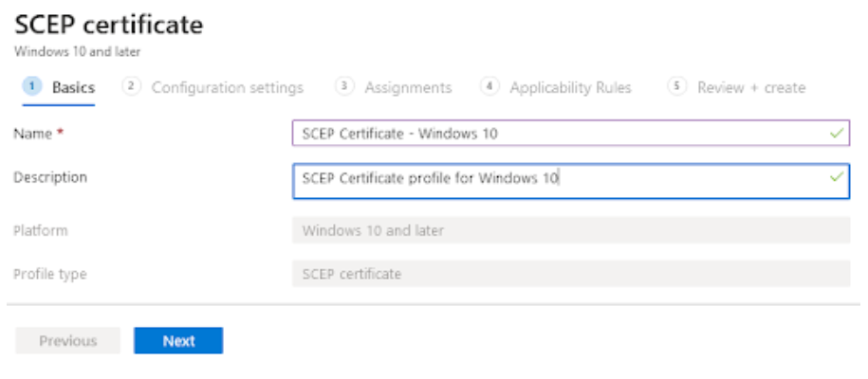Screen dimensions: 868x379
Task: Click the disabled Platform field
Action: 571,230
